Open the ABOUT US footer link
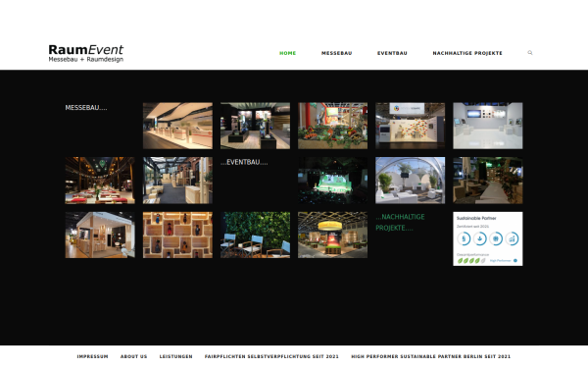 point(134,356)
